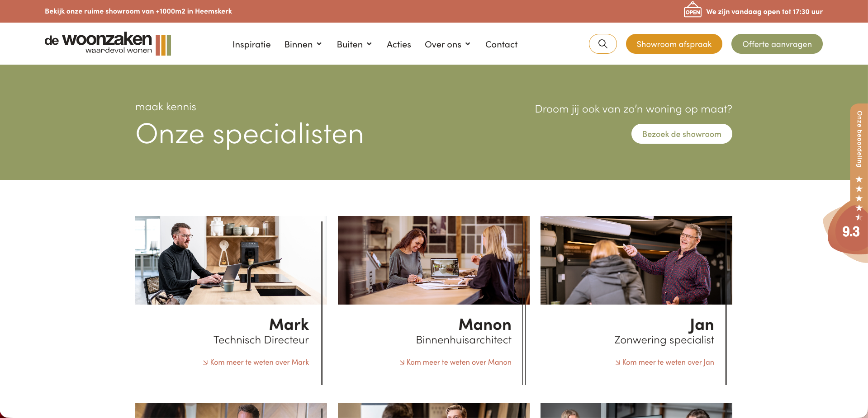The image size is (868, 418).
Task: Click the arrow icon before Jan link
Action: click(x=617, y=362)
